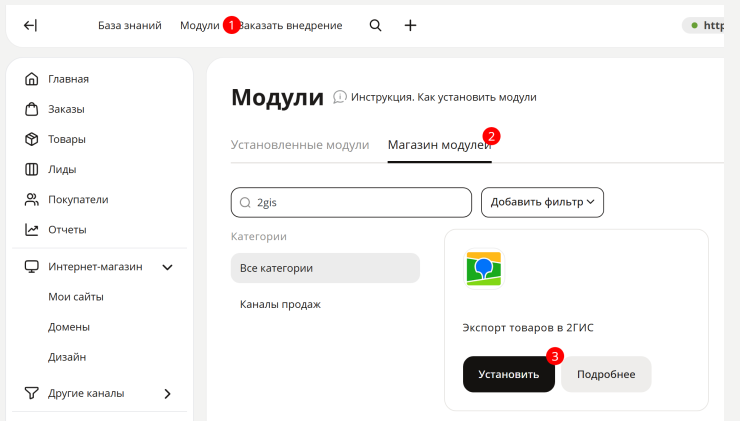The height and width of the screenshot is (421, 740).
Task: Collapse sidebar with the back arrow icon
Action: click(30, 25)
